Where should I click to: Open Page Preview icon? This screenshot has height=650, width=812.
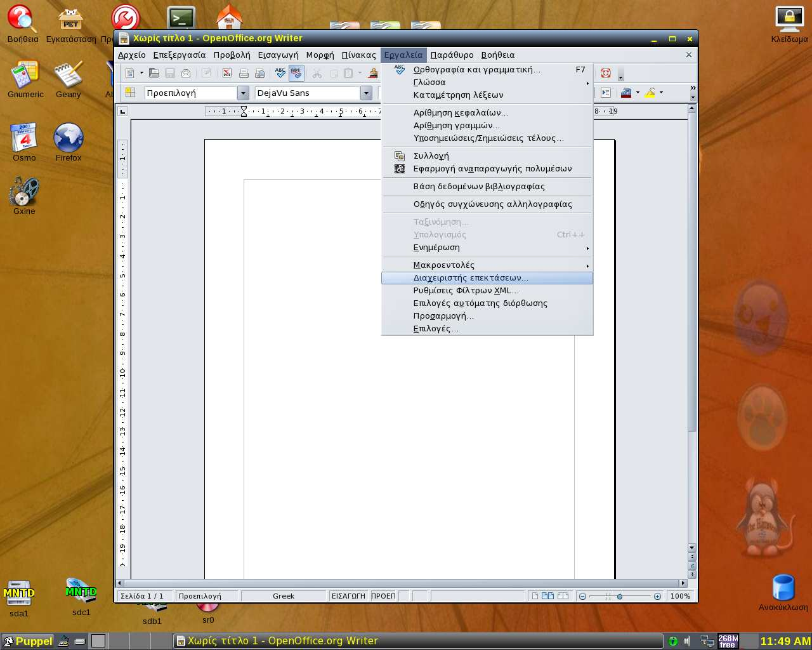point(259,74)
